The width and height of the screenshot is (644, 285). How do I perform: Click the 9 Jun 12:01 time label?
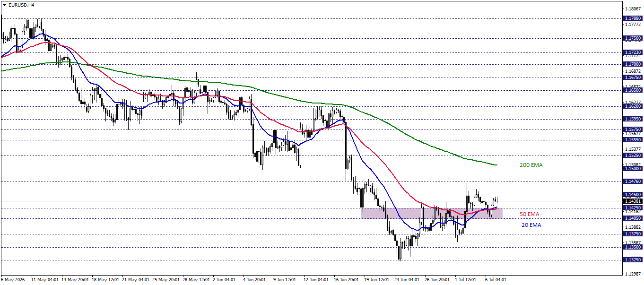286,279
